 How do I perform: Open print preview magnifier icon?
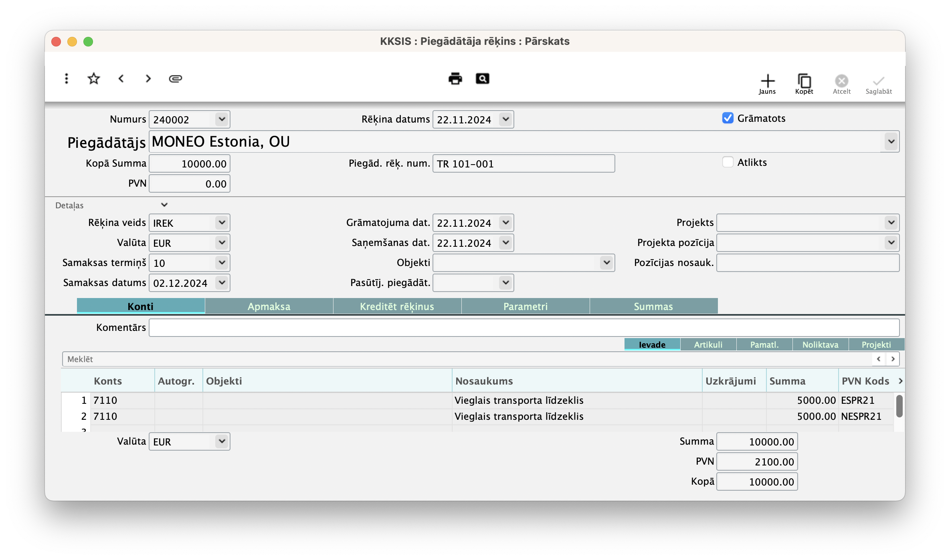tap(482, 79)
